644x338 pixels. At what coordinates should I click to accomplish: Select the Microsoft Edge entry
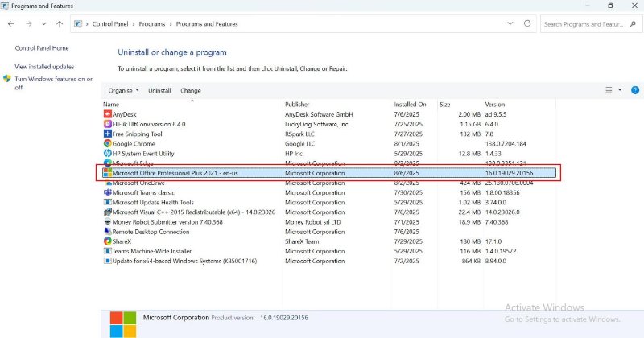[328, 163]
